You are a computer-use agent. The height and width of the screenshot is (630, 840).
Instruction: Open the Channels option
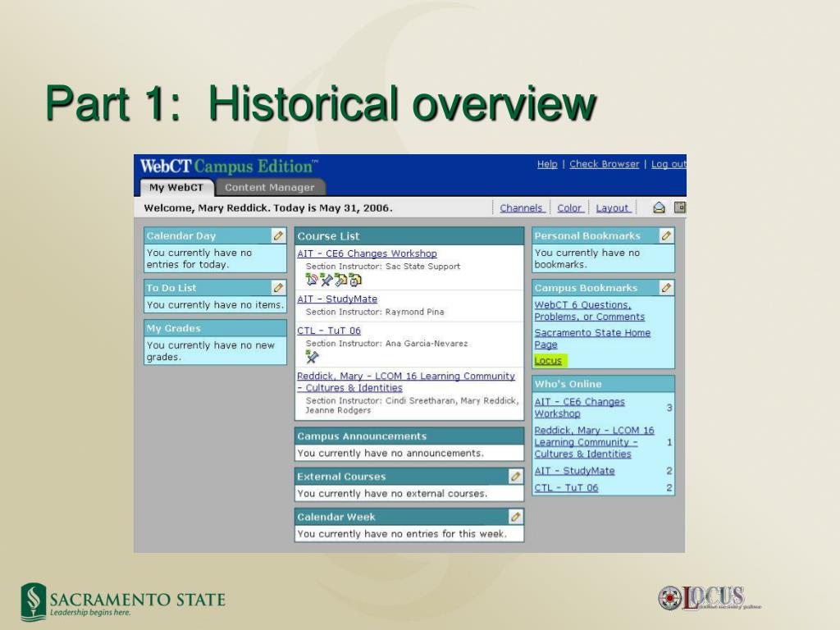(x=521, y=208)
